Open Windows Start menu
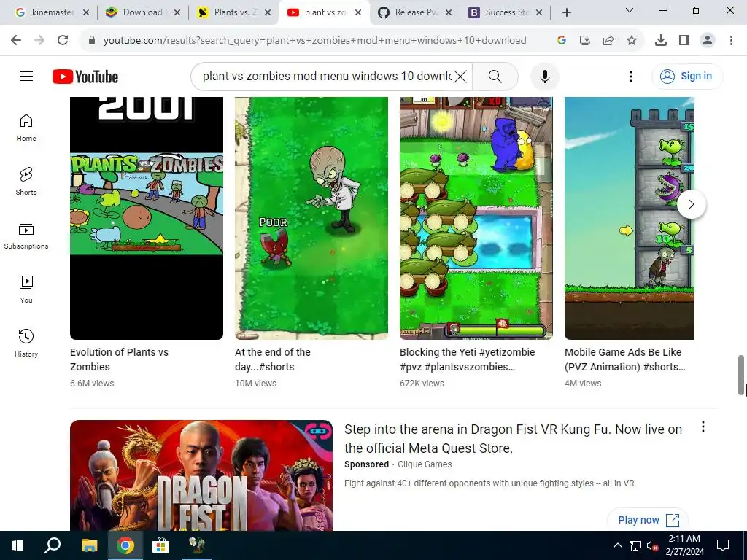Screen dimensions: 747x560 coord(18,545)
